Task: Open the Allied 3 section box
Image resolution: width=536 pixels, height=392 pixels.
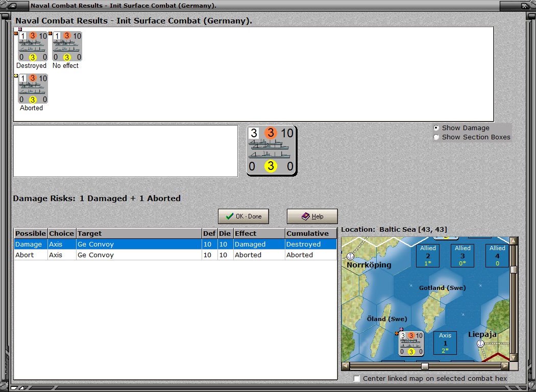Action: pos(462,255)
